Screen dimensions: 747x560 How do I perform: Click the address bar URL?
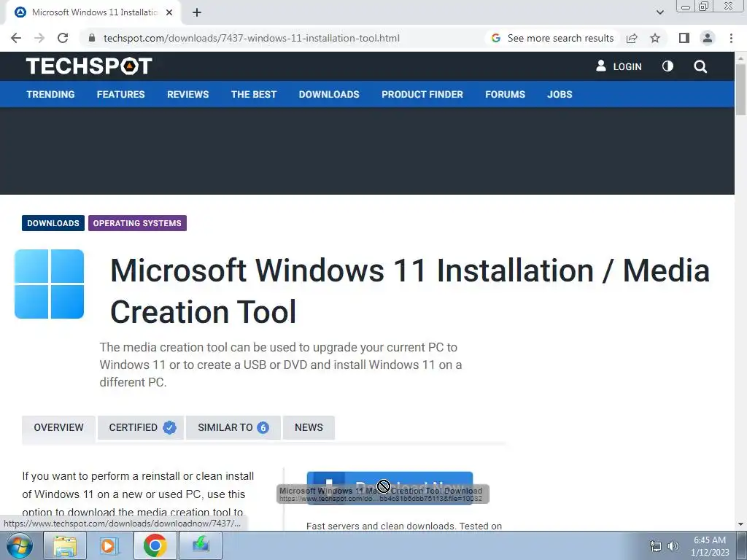coord(252,38)
